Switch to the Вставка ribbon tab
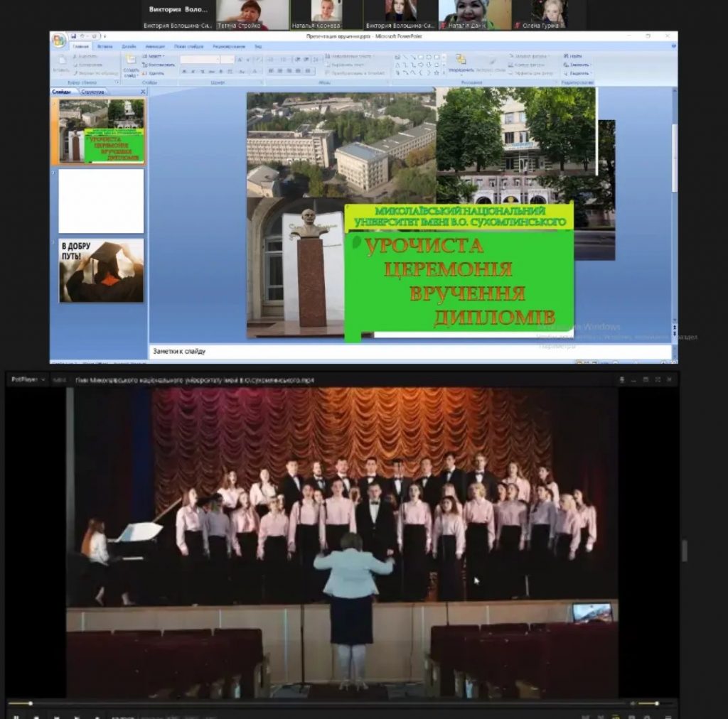Viewport: 728px width, 719px height. [x=105, y=46]
